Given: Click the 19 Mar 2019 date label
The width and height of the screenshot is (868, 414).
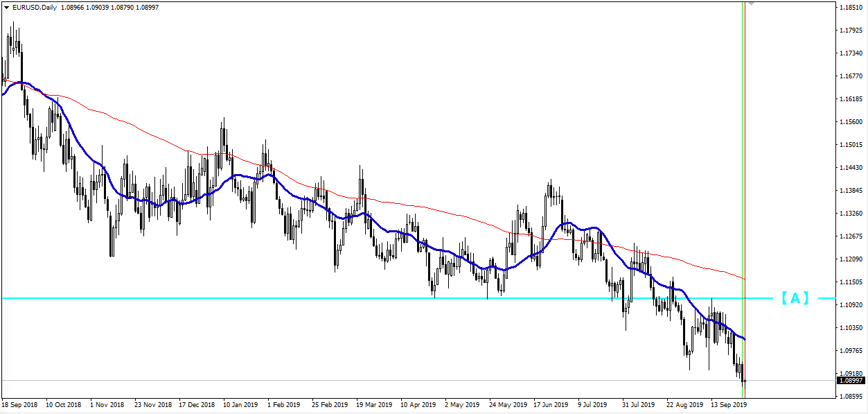Looking at the screenshot, I should click(x=373, y=404).
